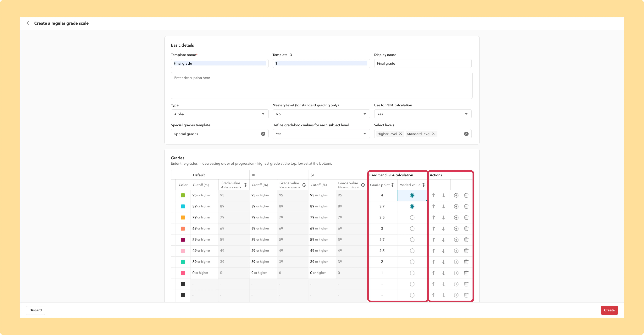644x335 pixels.
Task: Change the orange color swatch for 79 row
Action: click(183, 218)
